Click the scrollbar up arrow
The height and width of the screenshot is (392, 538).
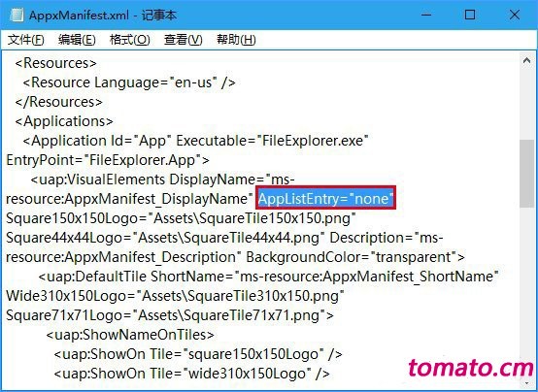(x=526, y=61)
